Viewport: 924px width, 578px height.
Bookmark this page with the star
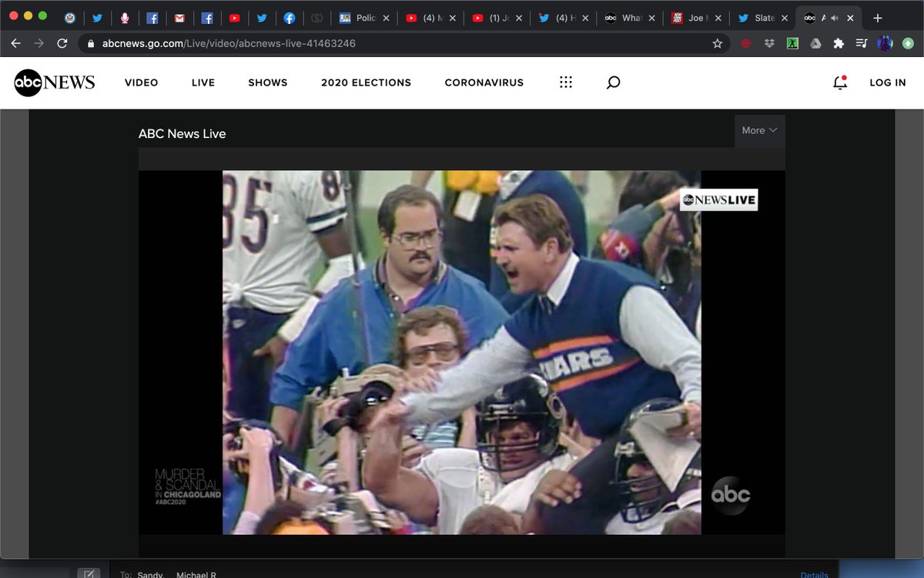pos(718,44)
